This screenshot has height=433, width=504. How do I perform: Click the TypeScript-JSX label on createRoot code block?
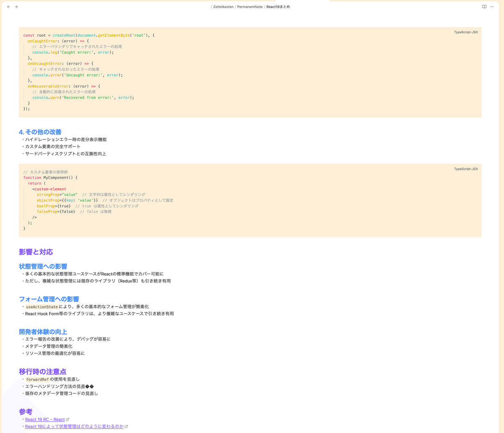(x=466, y=32)
